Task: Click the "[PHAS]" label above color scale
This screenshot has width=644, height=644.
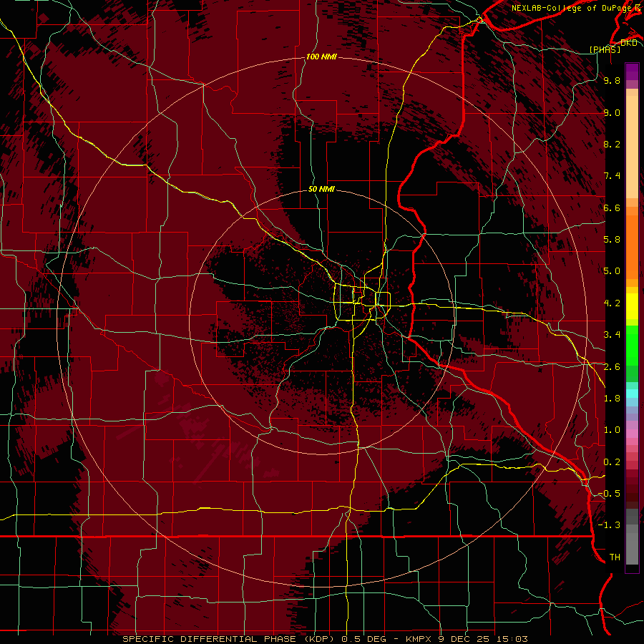Action: tap(605, 49)
